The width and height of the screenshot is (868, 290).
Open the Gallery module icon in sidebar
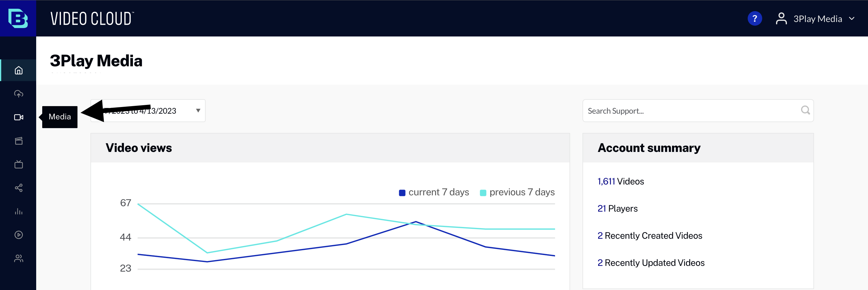18,141
